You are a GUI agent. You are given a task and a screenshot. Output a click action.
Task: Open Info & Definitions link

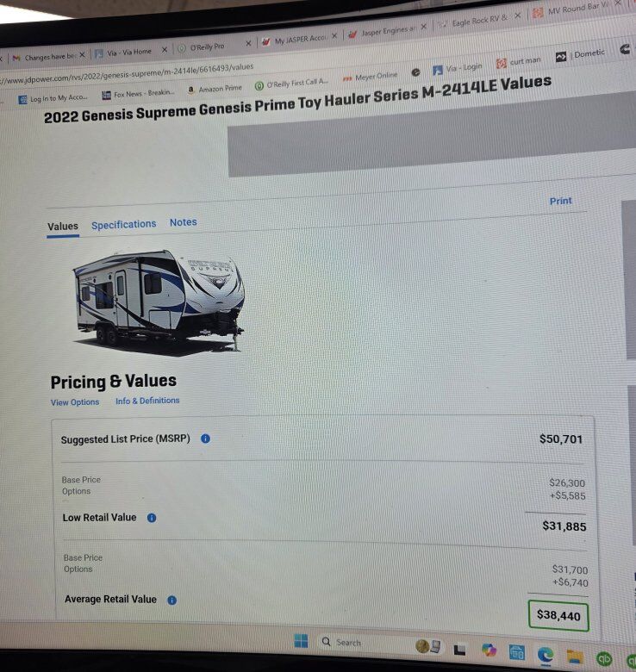pos(147,401)
